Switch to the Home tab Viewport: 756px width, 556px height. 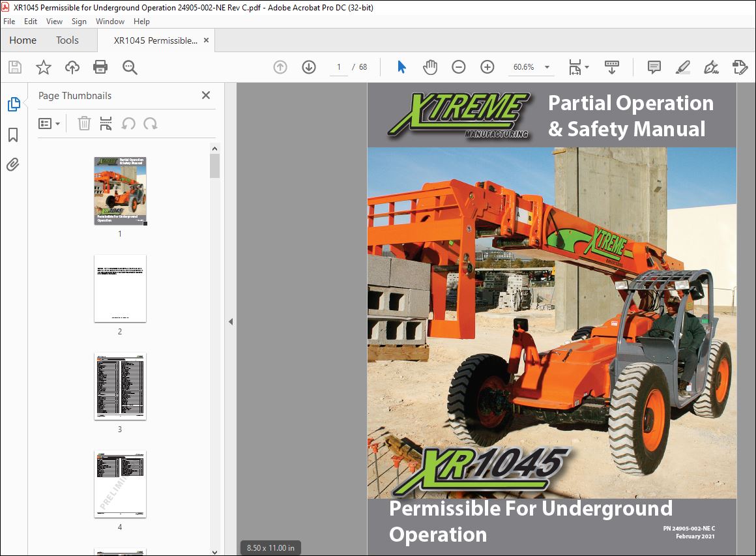(x=23, y=40)
